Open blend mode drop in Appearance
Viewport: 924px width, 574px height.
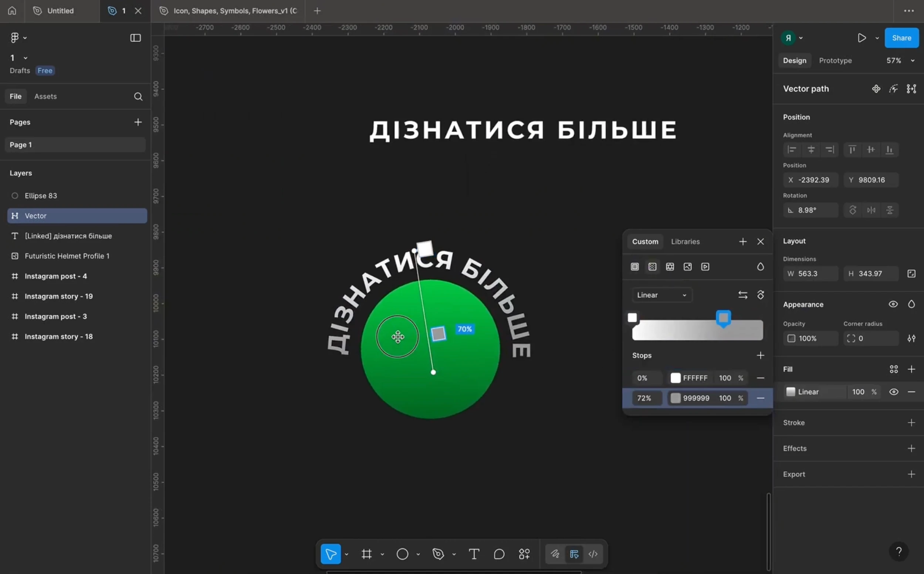(911, 304)
